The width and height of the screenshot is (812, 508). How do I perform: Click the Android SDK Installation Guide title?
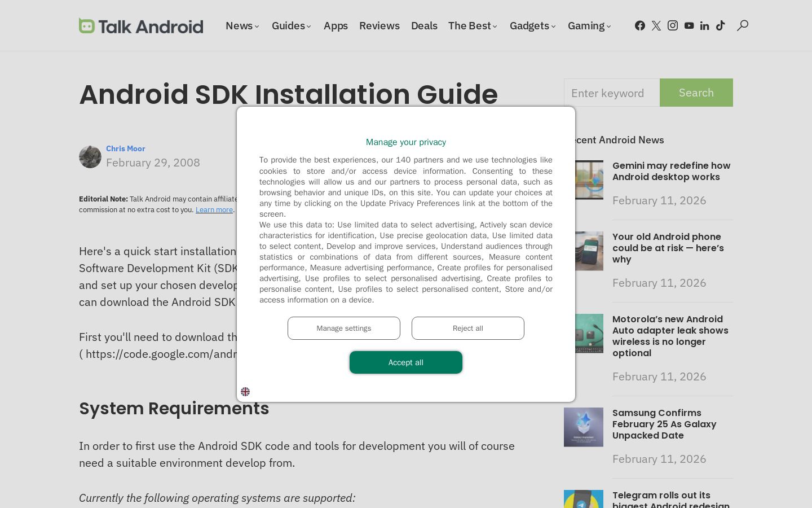pyautogui.click(x=289, y=94)
